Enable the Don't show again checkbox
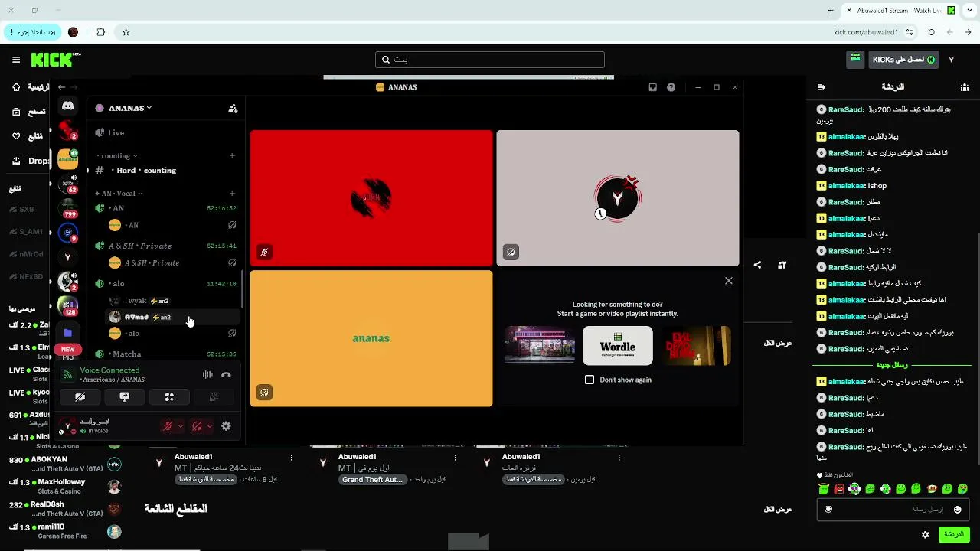 pyautogui.click(x=590, y=380)
